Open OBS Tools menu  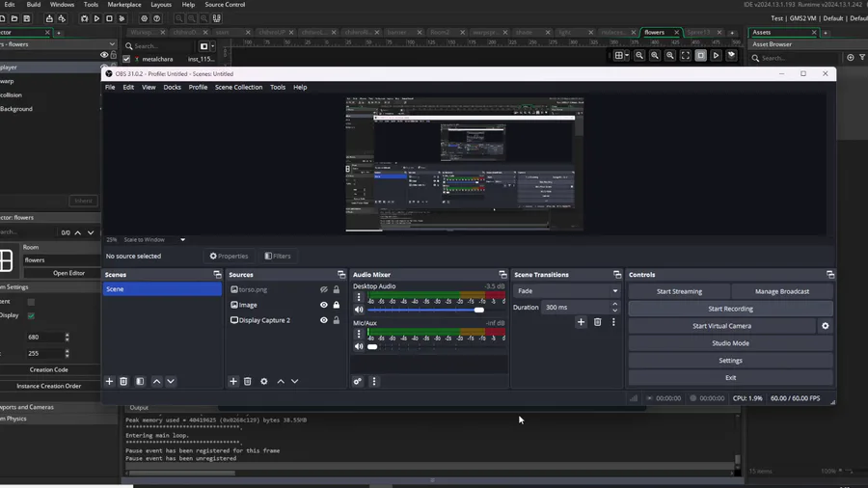(x=278, y=87)
